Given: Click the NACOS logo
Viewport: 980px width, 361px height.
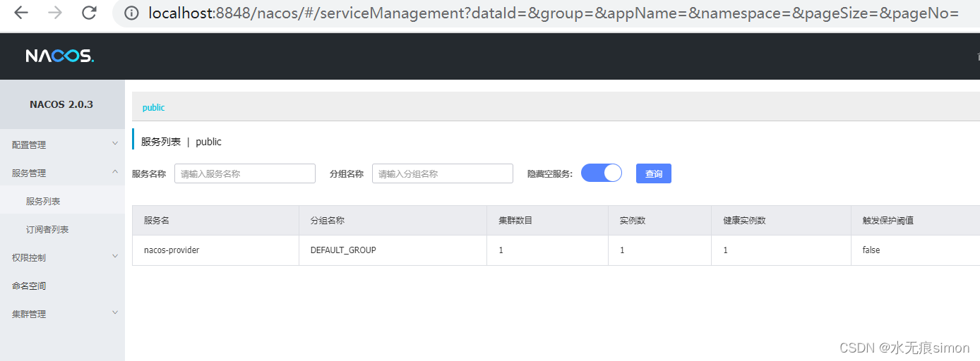Looking at the screenshot, I should click(x=60, y=56).
